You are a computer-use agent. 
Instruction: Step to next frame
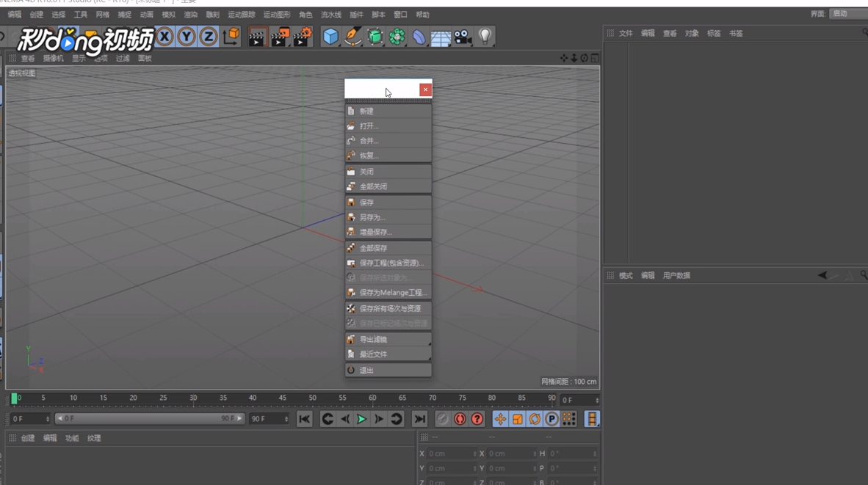379,419
